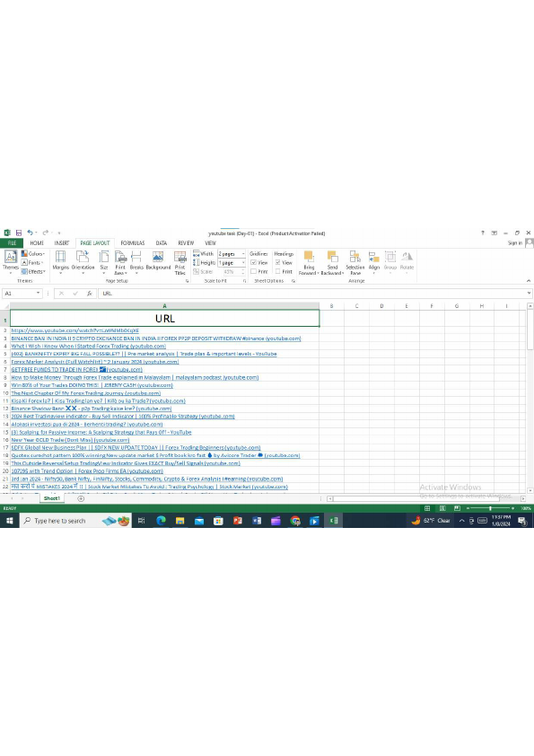Select the column A header
Image resolution: width=534 pixels, height=756 pixels.
[x=164, y=305]
